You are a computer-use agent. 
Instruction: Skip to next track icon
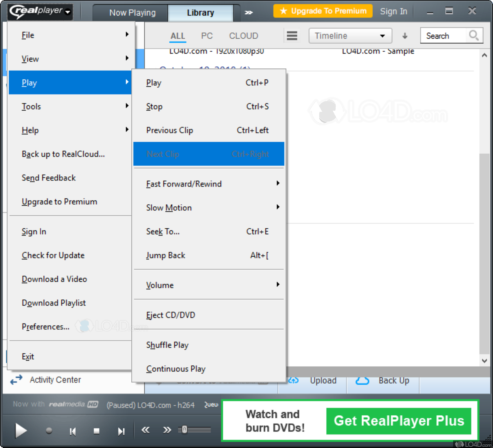point(121,431)
